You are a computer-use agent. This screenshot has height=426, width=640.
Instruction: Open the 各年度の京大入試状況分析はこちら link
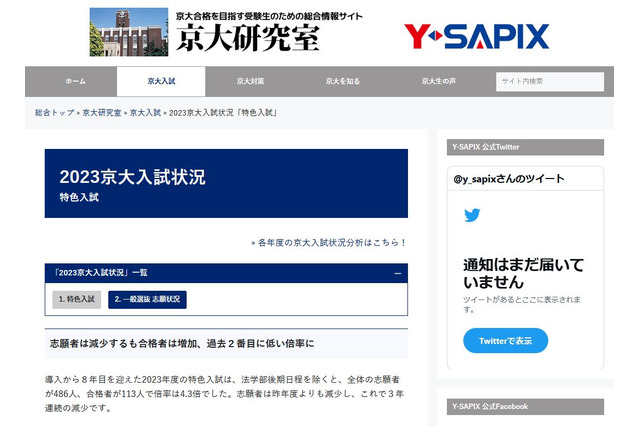[331, 243]
